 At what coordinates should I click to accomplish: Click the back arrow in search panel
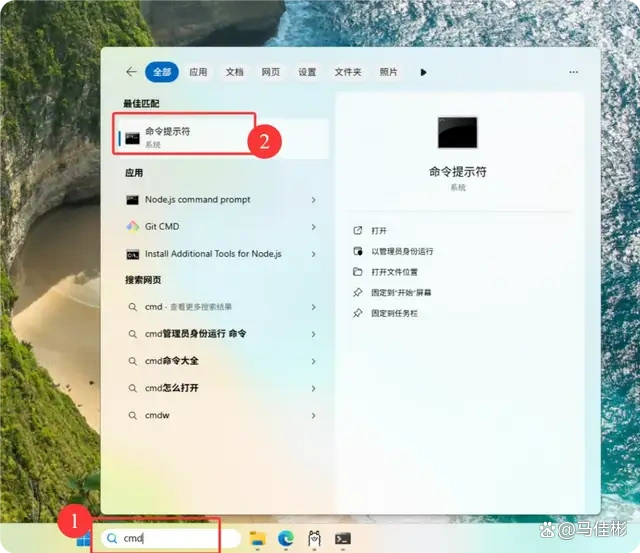click(x=130, y=72)
